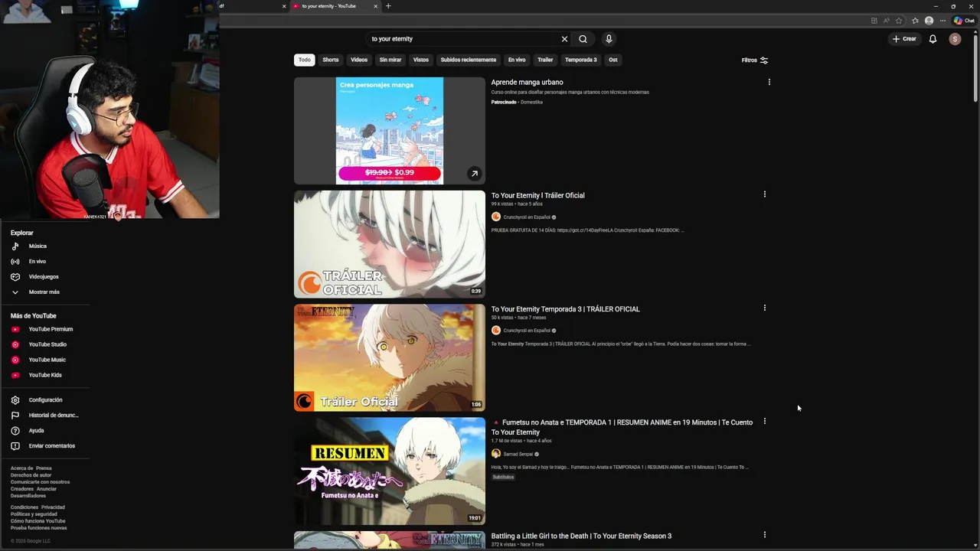Viewport: 980px width, 551px height.
Task: Open the Aprende manga urbano ad title
Action: pyautogui.click(x=527, y=82)
